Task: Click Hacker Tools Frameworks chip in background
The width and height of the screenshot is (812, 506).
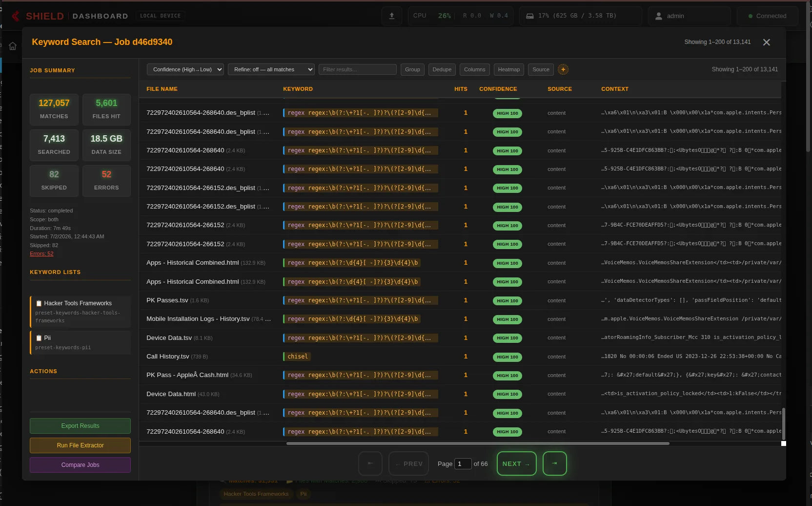Action: point(256,494)
